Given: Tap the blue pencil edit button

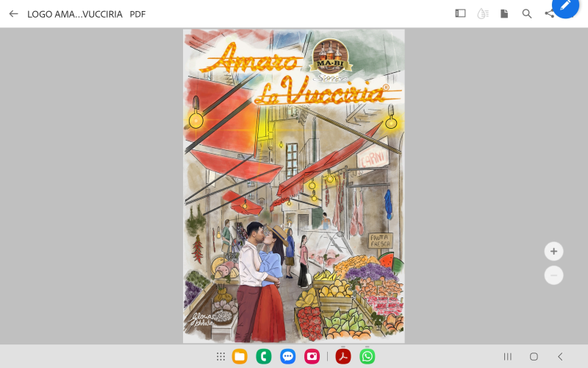Looking at the screenshot, I should click(565, 6).
